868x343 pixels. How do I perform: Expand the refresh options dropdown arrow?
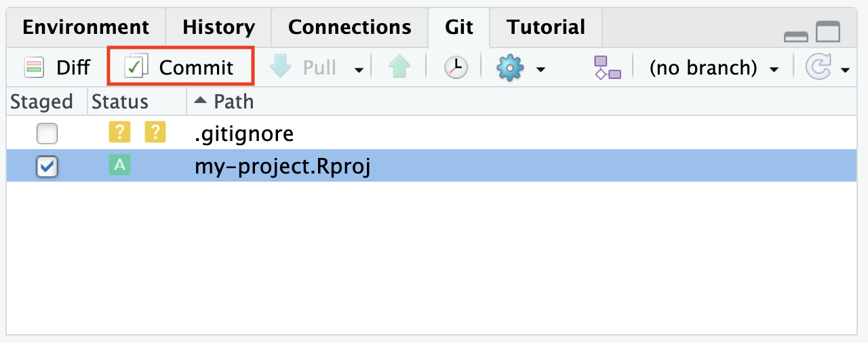tap(845, 69)
